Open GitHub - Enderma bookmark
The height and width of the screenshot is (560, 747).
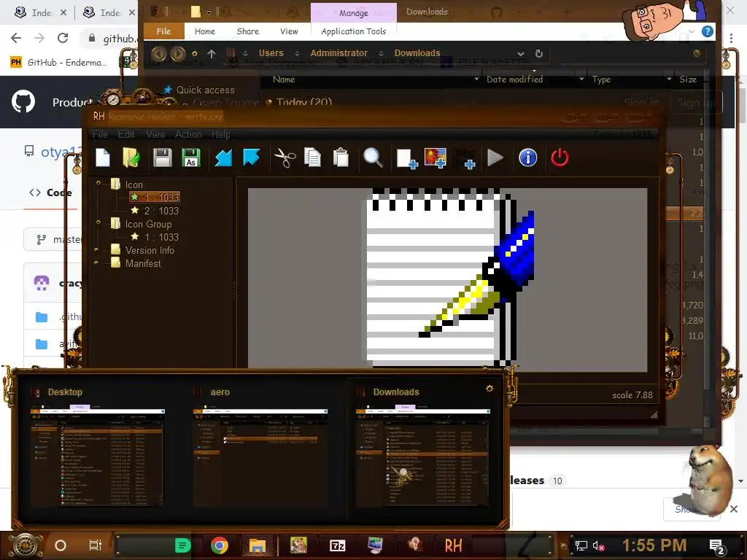pyautogui.click(x=58, y=63)
